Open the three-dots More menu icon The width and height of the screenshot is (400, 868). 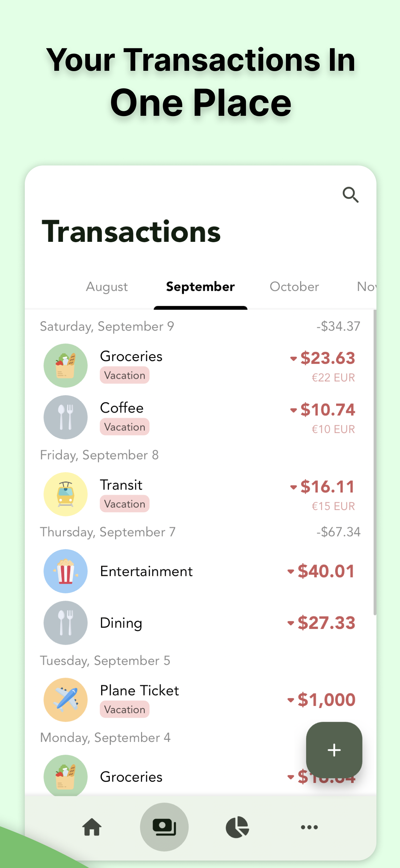(x=309, y=827)
